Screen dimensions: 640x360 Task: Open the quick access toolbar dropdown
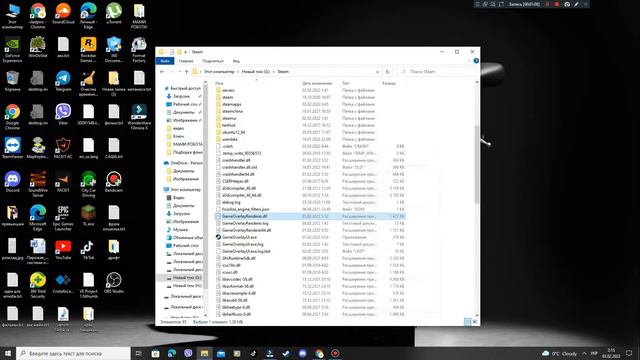(185, 52)
